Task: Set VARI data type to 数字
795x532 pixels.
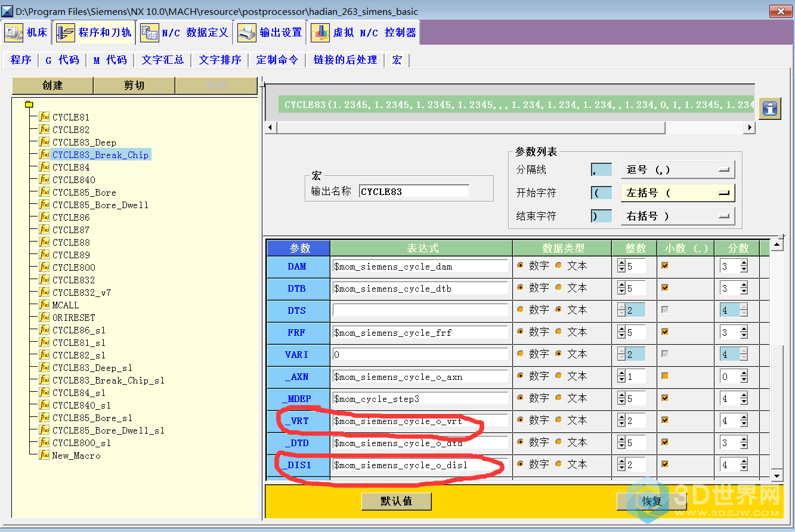Action: (521, 354)
